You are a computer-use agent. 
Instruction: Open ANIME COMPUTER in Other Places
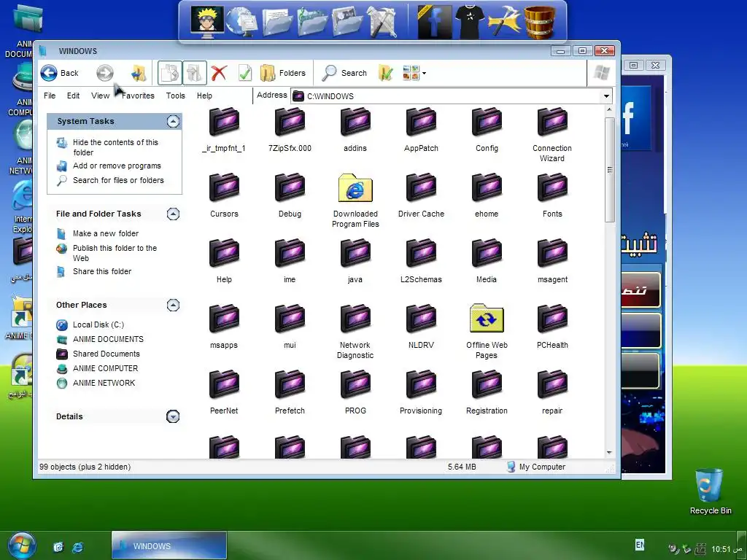[x=105, y=368]
